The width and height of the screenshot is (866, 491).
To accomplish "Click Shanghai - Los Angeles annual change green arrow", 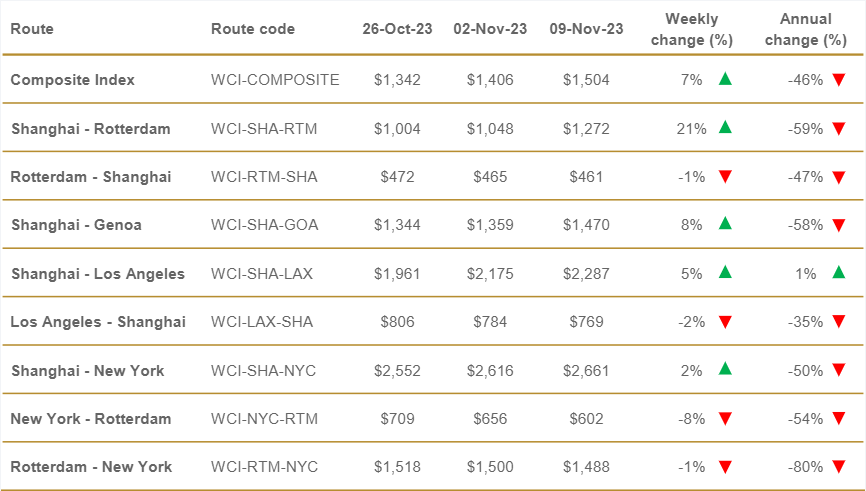I will (x=839, y=273).
